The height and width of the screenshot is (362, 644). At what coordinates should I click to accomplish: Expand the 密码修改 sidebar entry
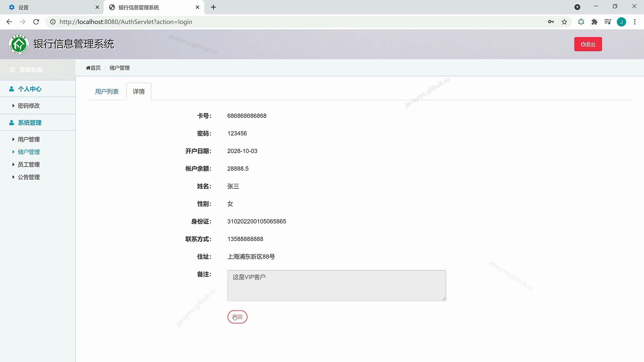(x=29, y=105)
